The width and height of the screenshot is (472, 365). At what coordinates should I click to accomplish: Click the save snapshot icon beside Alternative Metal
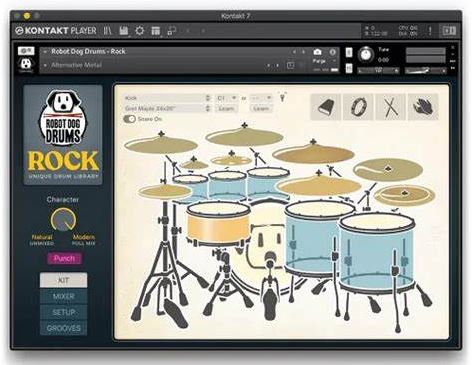tap(291, 65)
